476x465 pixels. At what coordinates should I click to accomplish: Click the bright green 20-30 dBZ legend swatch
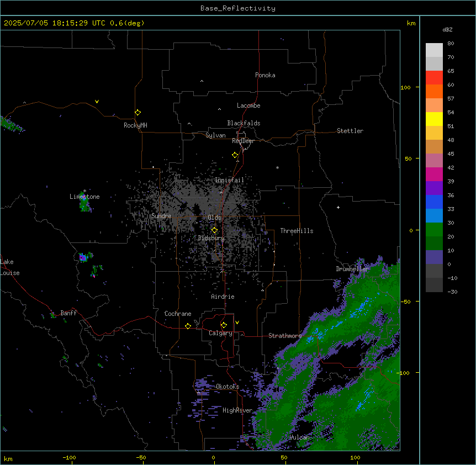point(434,229)
